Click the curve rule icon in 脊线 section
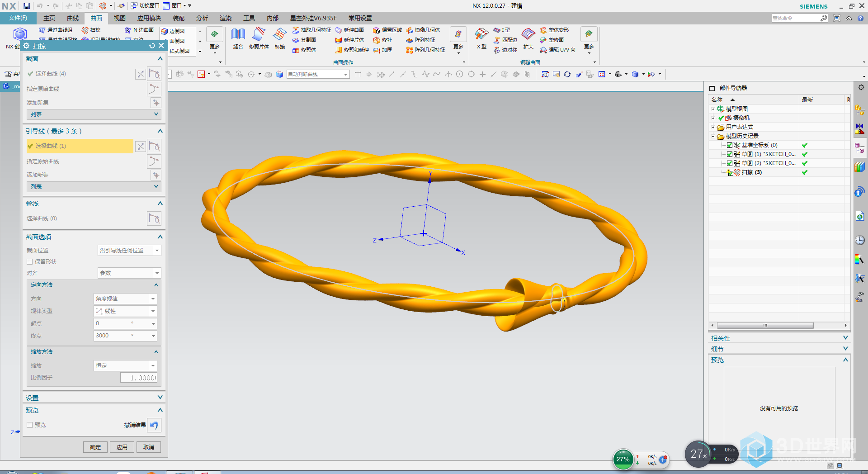The width and height of the screenshot is (868, 474). 154,218
